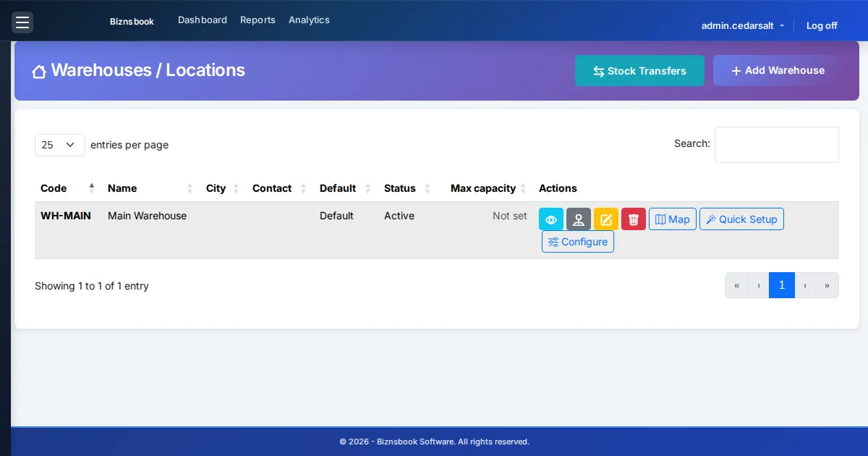Expand the entries per page dropdown
The height and width of the screenshot is (456, 868).
(60, 145)
